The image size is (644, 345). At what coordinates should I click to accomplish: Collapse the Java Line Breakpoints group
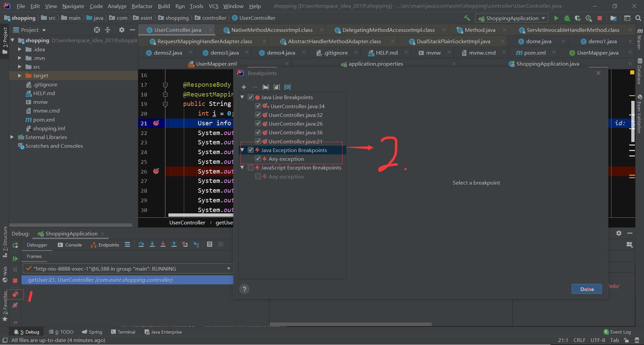pos(243,97)
